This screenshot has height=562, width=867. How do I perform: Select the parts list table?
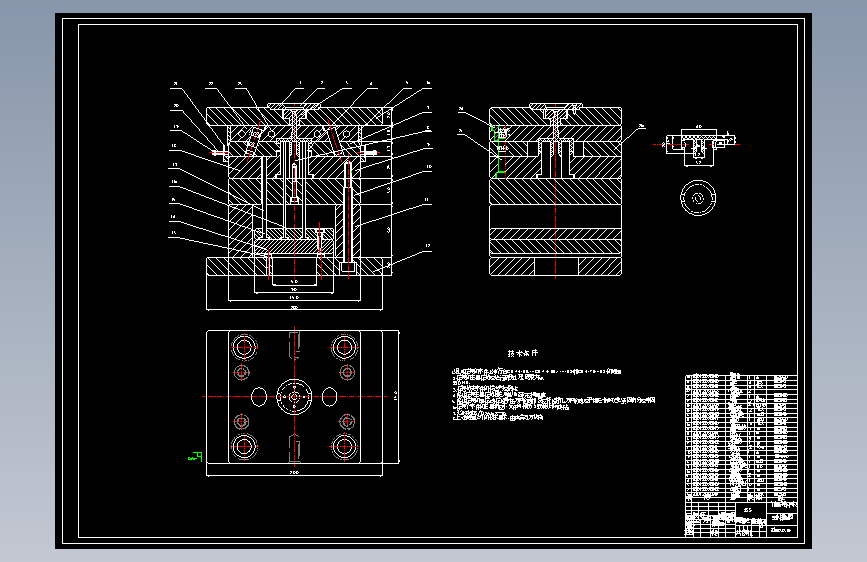(x=741, y=437)
